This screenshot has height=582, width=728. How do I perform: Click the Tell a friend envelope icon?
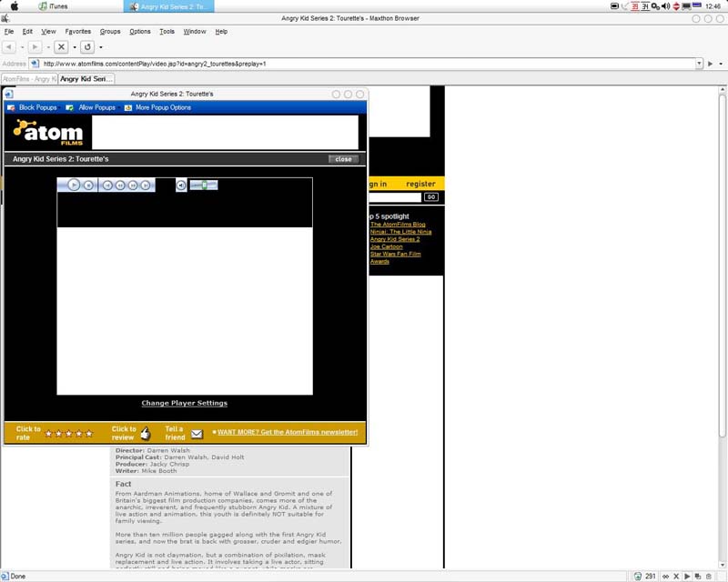tap(197, 434)
